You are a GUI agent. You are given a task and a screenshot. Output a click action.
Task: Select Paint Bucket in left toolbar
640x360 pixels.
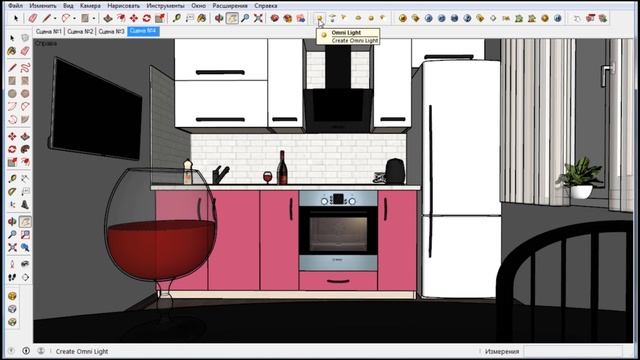pyautogui.click(x=12, y=51)
